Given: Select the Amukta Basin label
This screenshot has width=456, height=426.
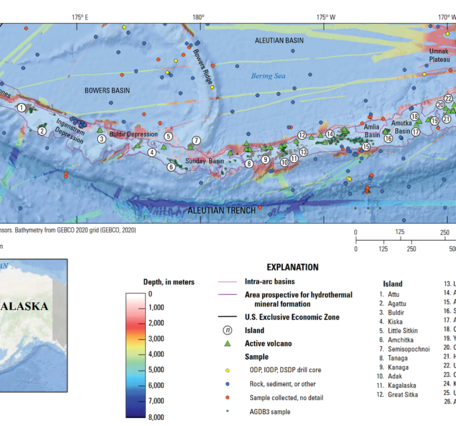Looking at the screenshot, I should point(401,127).
